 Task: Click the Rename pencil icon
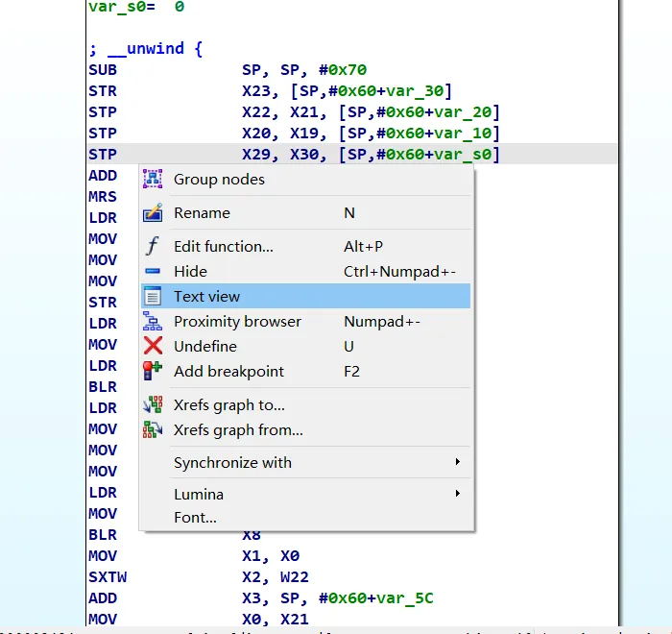153,212
